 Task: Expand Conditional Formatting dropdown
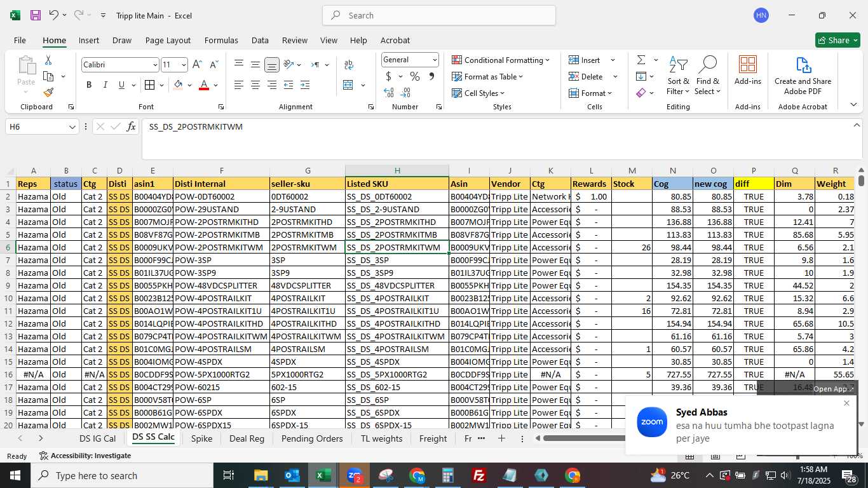[547, 60]
